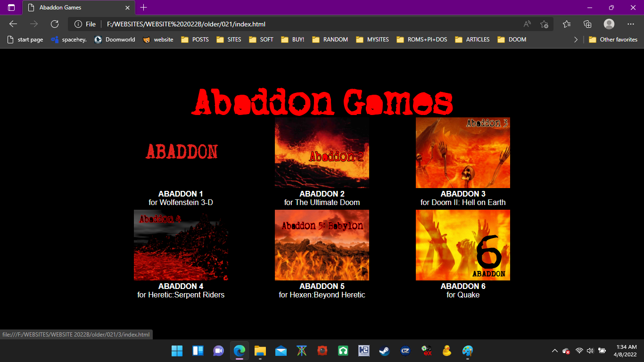Viewport: 644px width, 362px height.
Task: Click the browser Refresh icon
Action: 55,24
